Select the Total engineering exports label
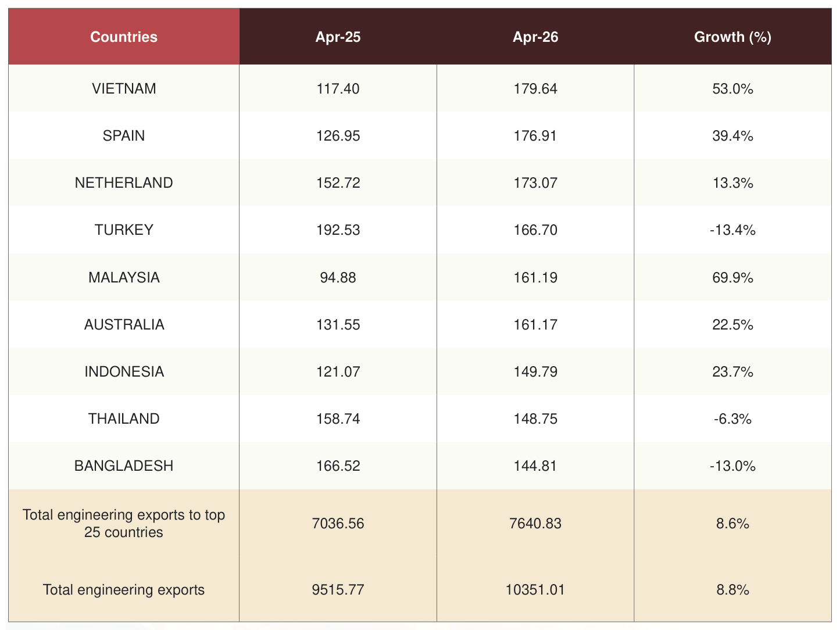The height and width of the screenshot is (630, 840). [x=124, y=589]
